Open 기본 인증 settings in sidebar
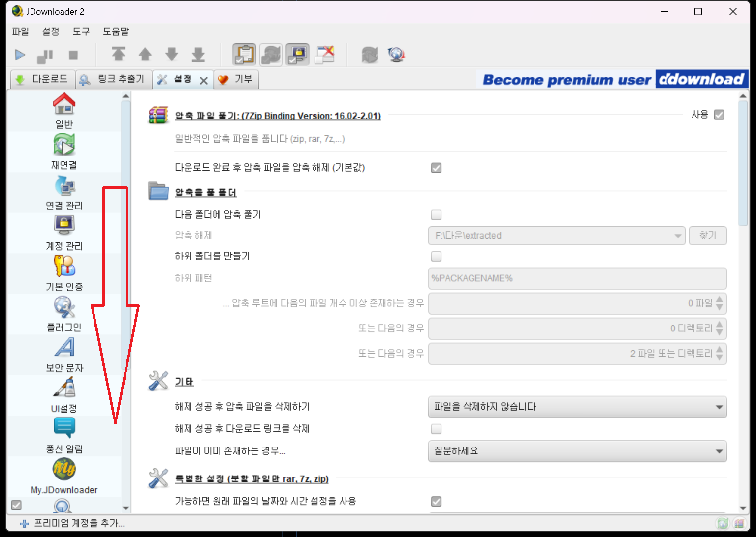This screenshot has width=756, height=537. [64, 274]
